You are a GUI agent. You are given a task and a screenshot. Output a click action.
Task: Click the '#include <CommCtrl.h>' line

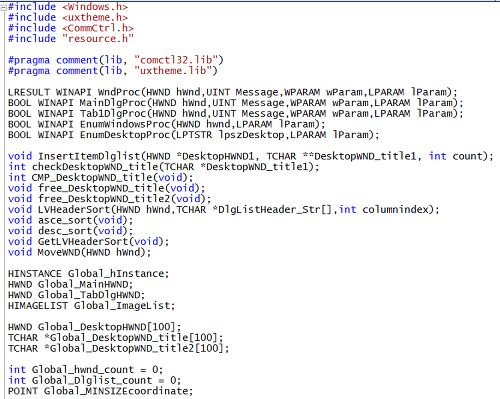coord(71,28)
